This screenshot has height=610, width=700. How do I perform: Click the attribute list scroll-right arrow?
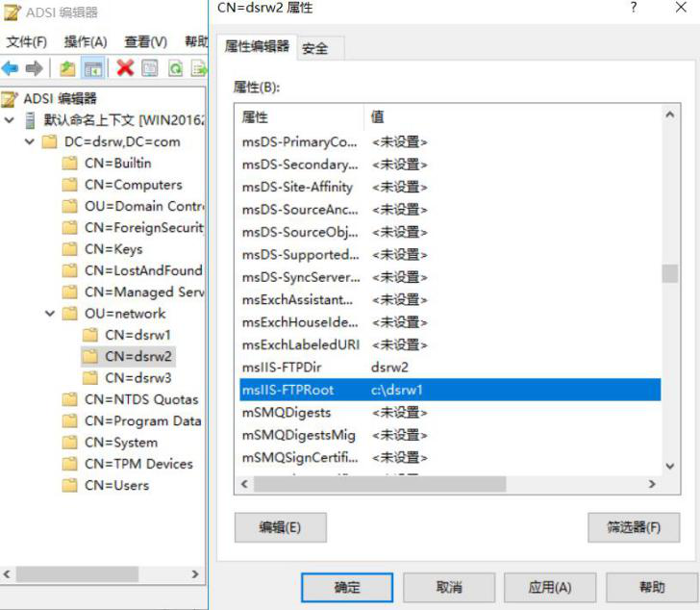652,484
